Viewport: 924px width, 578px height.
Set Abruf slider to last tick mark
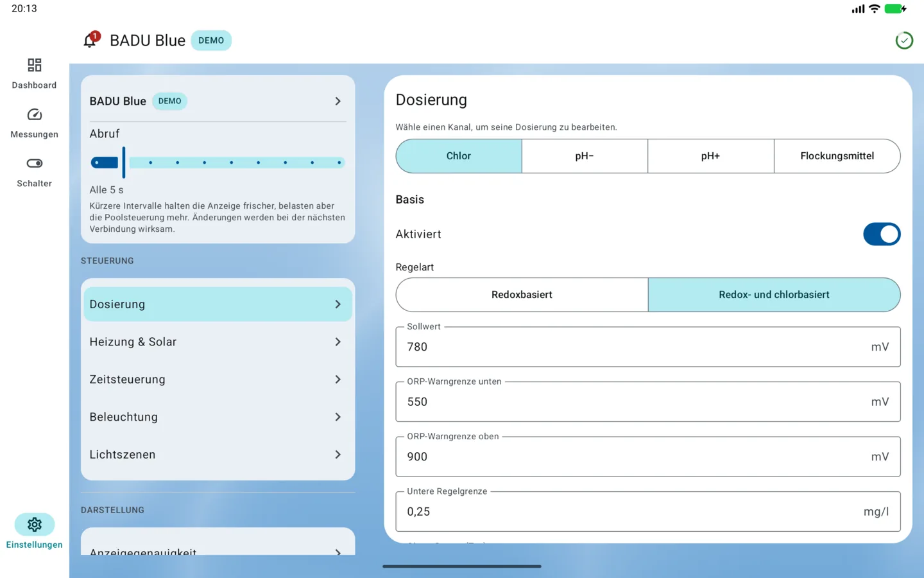339,162
